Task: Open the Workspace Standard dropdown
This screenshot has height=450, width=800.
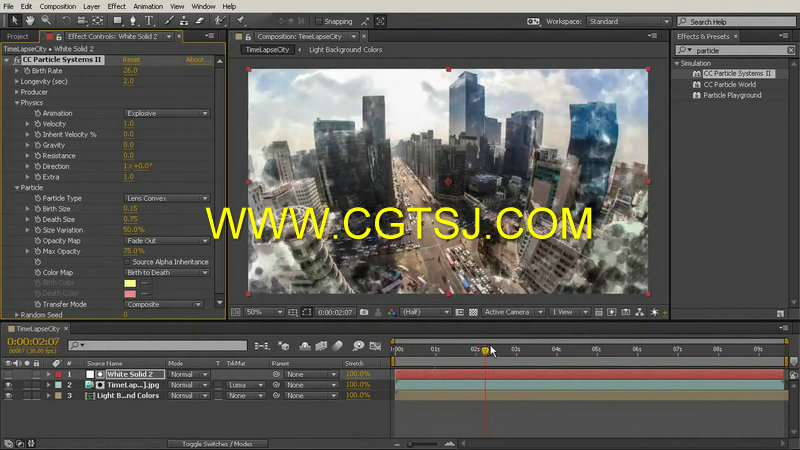Action: point(628,21)
